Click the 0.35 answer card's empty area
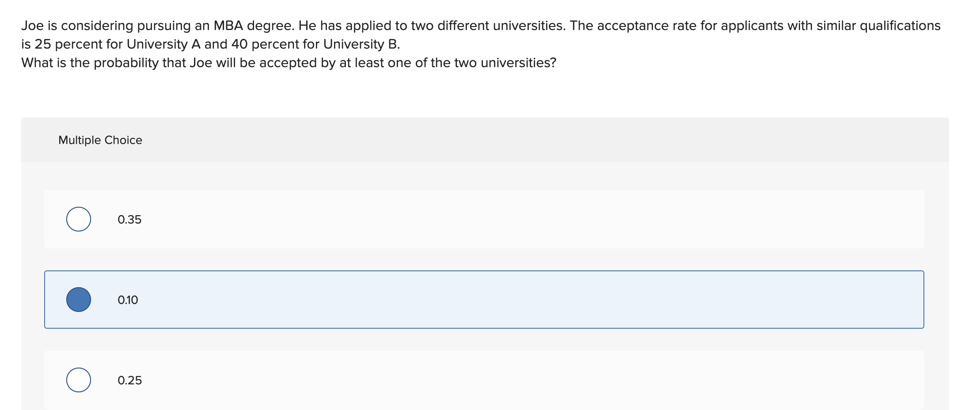 click(530, 219)
